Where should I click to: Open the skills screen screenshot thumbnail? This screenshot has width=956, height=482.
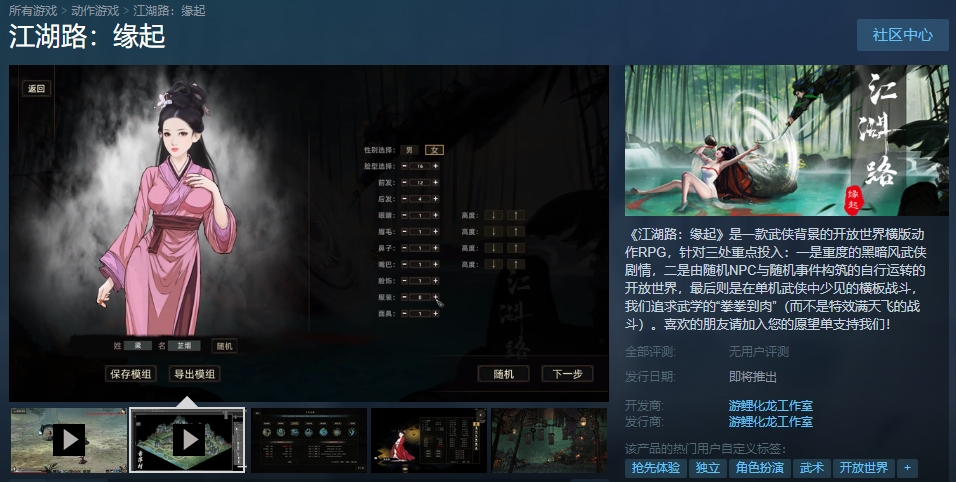[309, 440]
